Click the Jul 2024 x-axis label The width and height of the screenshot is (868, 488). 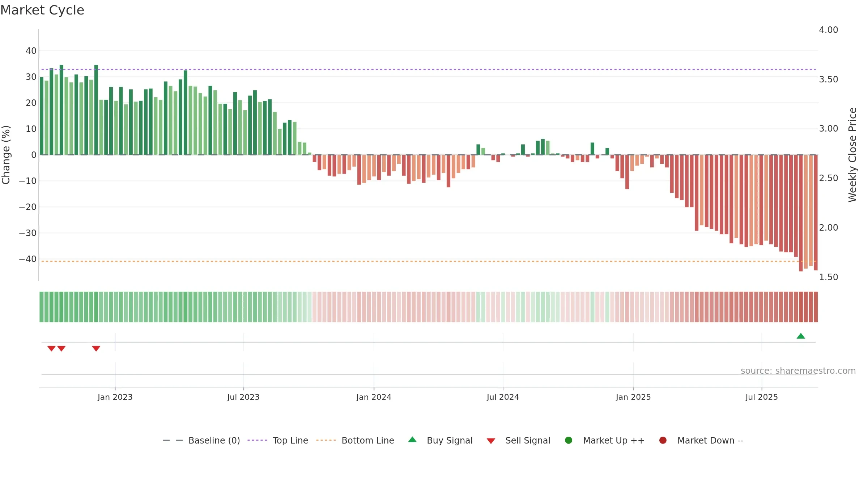503,397
